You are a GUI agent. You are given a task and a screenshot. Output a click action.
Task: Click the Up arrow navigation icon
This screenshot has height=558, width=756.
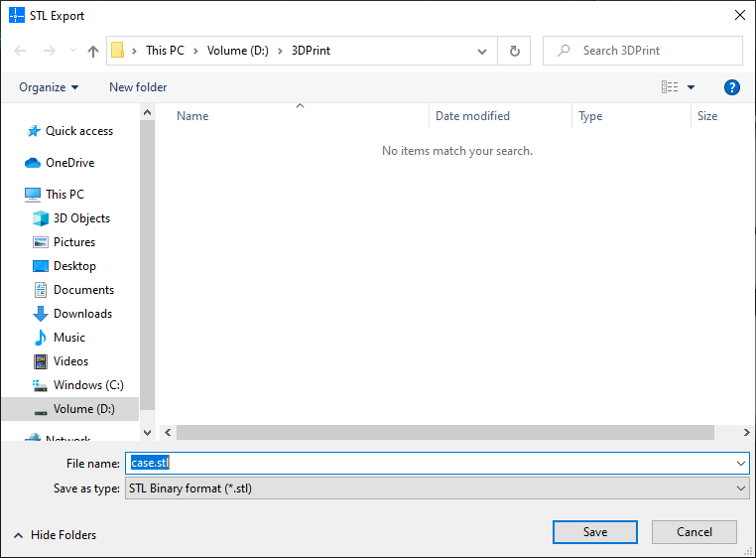[x=93, y=51]
